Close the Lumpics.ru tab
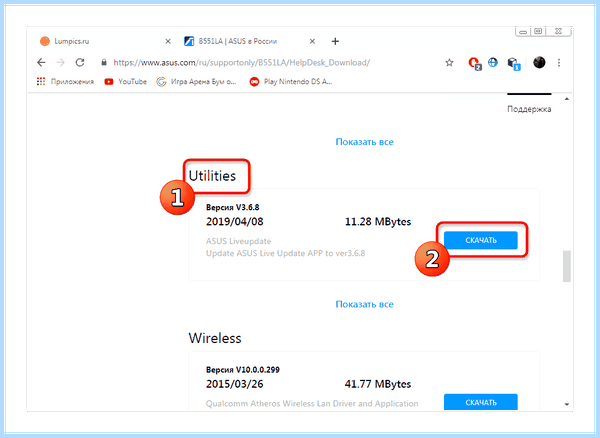600x438 pixels. pos(168,41)
